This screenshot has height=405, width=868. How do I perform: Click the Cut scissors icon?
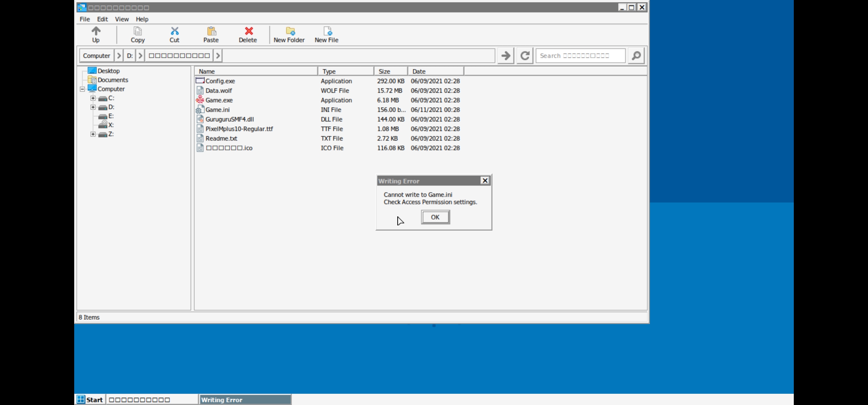[174, 31]
